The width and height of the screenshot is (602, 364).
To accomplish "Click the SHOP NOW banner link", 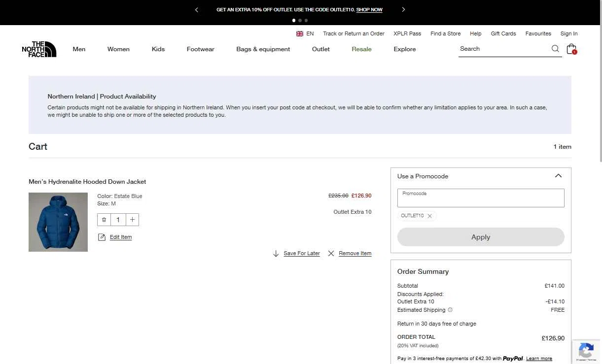I will click(369, 10).
